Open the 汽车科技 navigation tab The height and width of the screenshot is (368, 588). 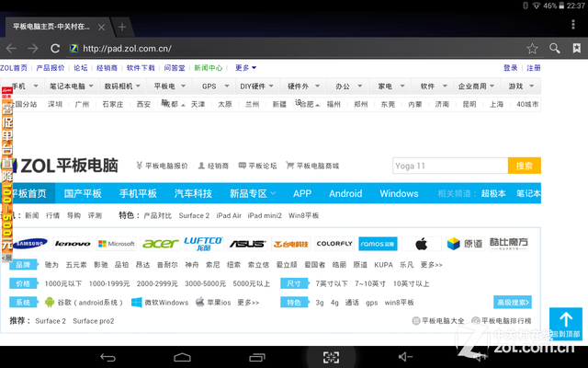click(x=193, y=193)
